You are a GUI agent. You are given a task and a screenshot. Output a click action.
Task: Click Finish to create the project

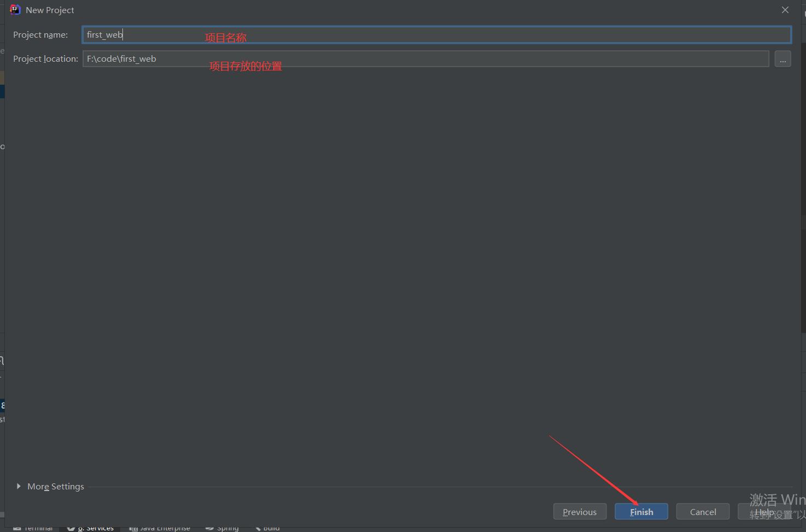pos(642,512)
